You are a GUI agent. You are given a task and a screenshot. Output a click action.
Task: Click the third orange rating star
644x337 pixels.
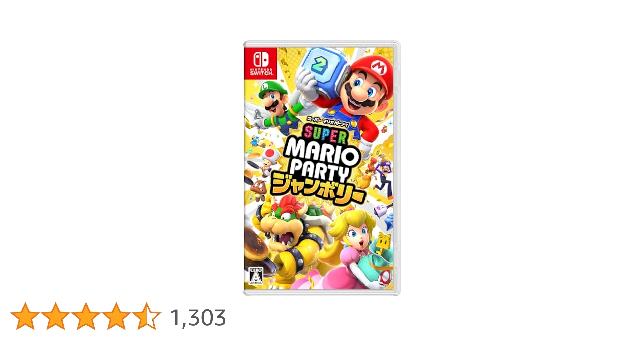(x=86, y=316)
